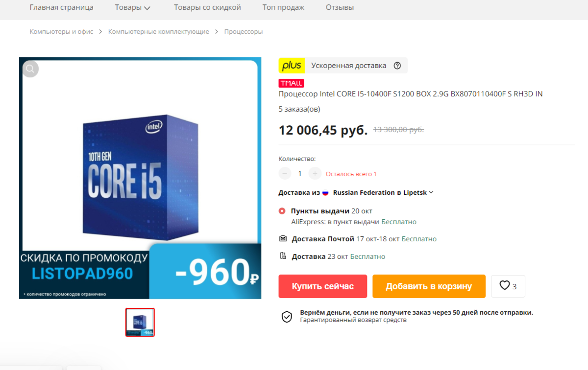Click the Купить сейчас button
The width and height of the screenshot is (588, 370).
pyautogui.click(x=323, y=286)
